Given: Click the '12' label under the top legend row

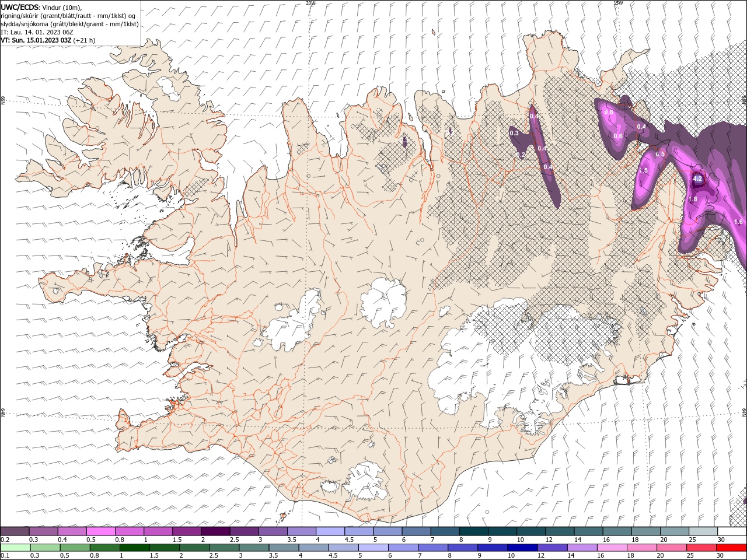Looking at the screenshot, I should [549, 540].
